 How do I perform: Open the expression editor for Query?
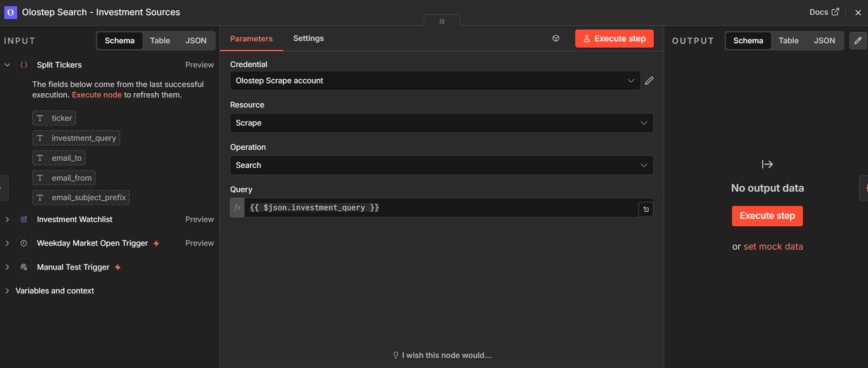pos(646,210)
